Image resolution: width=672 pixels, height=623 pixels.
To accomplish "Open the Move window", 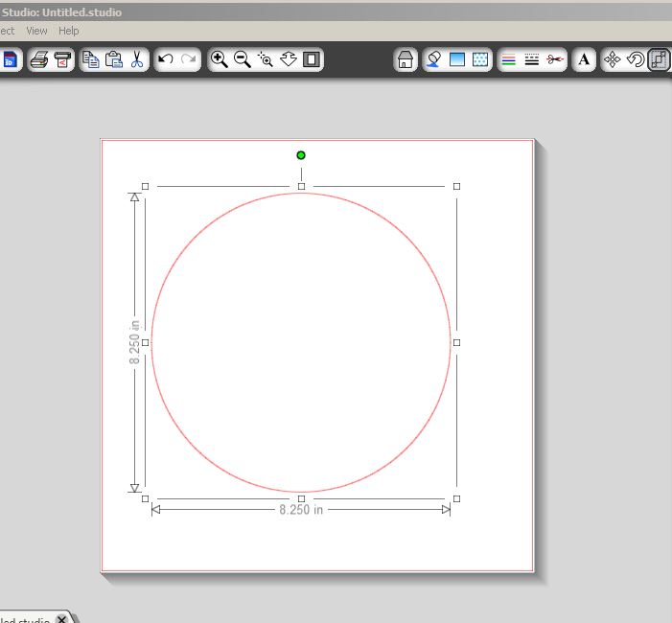I will tap(612, 59).
